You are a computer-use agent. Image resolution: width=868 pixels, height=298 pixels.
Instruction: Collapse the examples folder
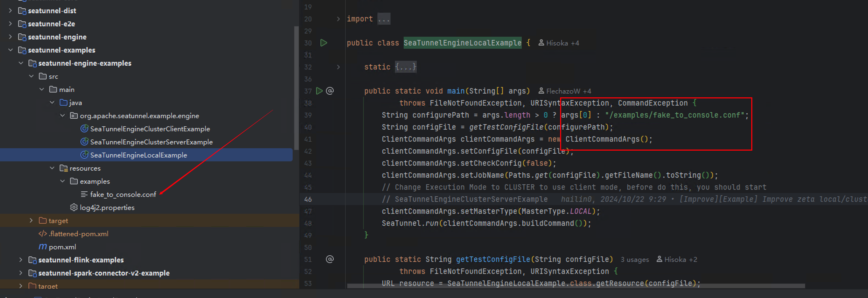[63, 181]
